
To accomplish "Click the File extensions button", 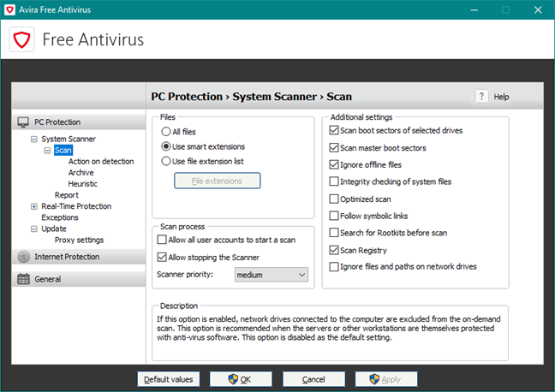I will [218, 181].
